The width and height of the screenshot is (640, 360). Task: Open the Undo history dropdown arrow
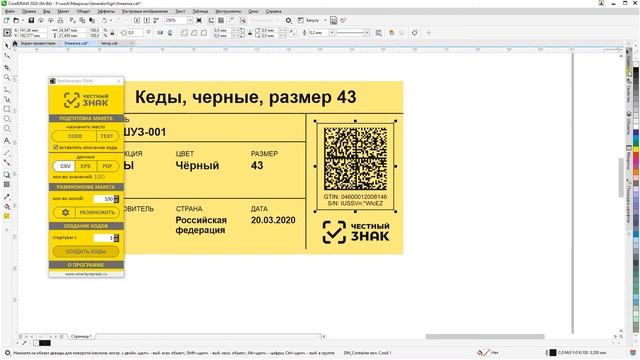point(111,20)
